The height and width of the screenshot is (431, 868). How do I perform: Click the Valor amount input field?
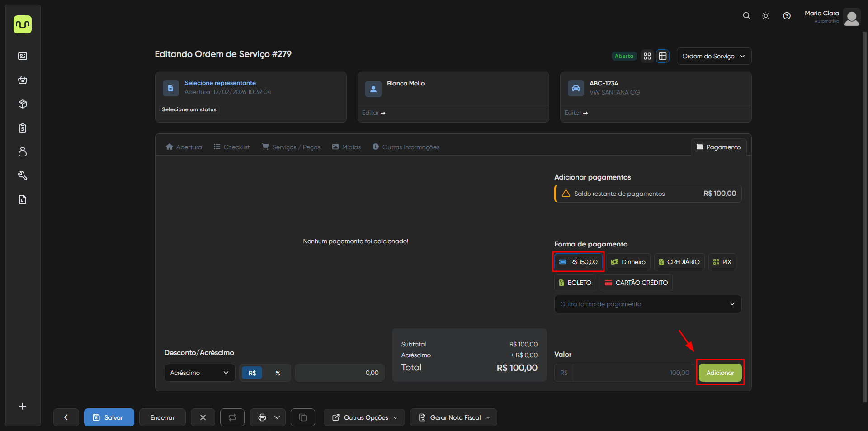coord(633,373)
